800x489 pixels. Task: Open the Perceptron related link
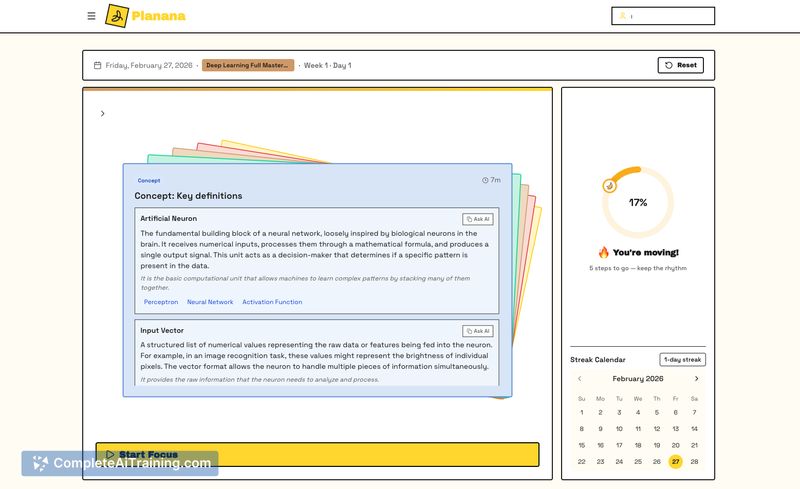pos(160,302)
